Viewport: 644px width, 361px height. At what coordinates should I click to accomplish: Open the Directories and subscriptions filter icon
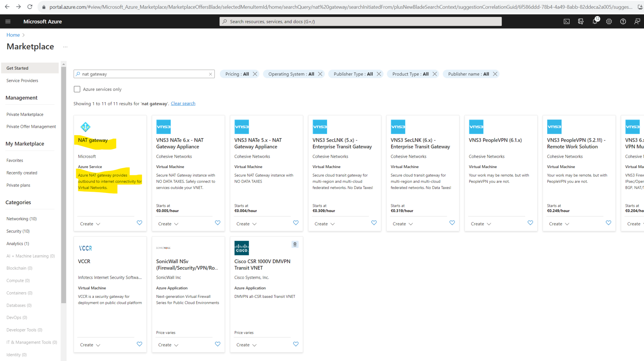click(x=581, y=21)
